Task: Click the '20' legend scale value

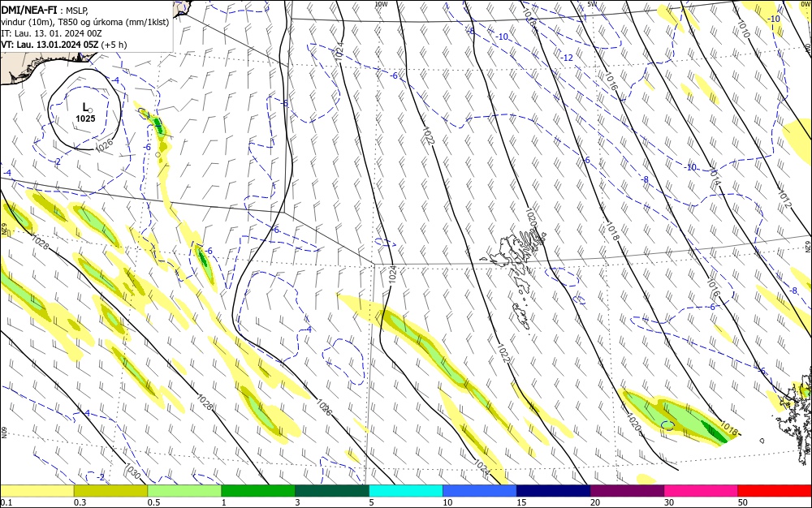Action: (x=595, y=502)
